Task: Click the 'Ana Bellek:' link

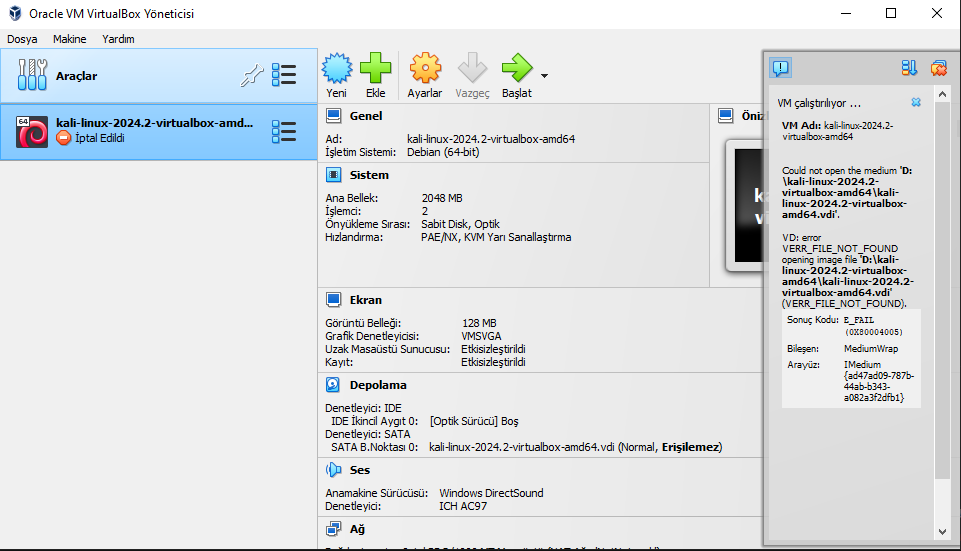Action: (x=351, y=198)
